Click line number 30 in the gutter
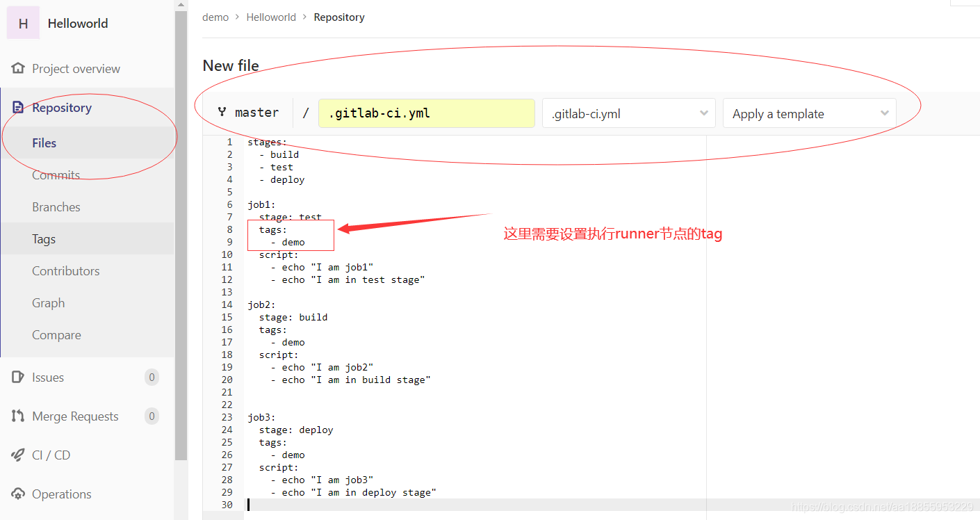The image size is (980, 520). tap(227, 505)
